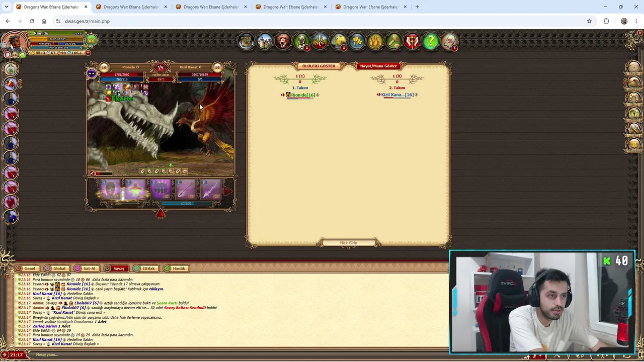Switch to İttifak chat tab
This screenshot has height=362, width=644.
[x=145, y=268]
